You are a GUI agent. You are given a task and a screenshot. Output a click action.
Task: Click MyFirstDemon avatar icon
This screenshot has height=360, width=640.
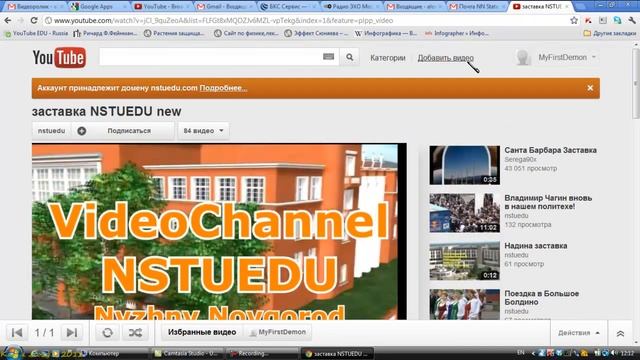(523, 58)
